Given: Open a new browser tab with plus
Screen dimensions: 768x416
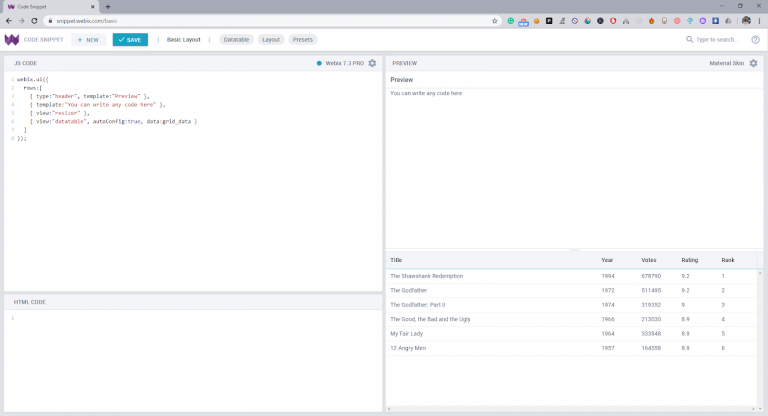Looking at the screenshot, I should click(x=108, y=6).
